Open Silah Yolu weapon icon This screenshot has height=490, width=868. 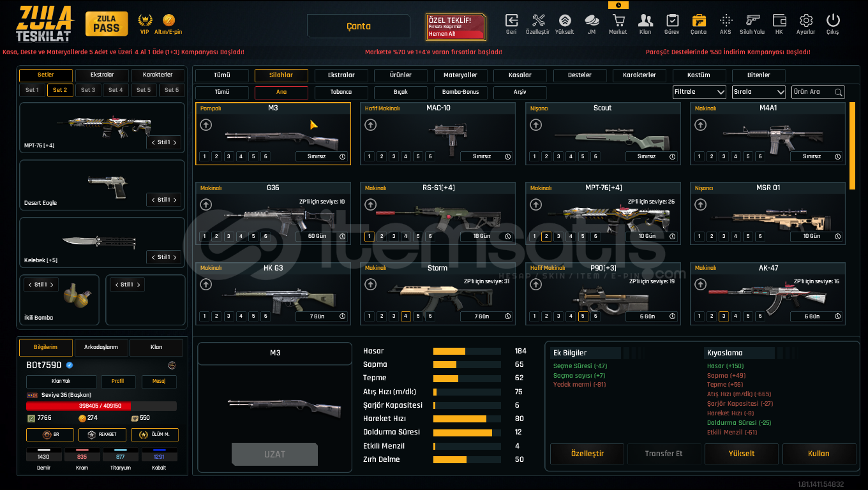752,20
